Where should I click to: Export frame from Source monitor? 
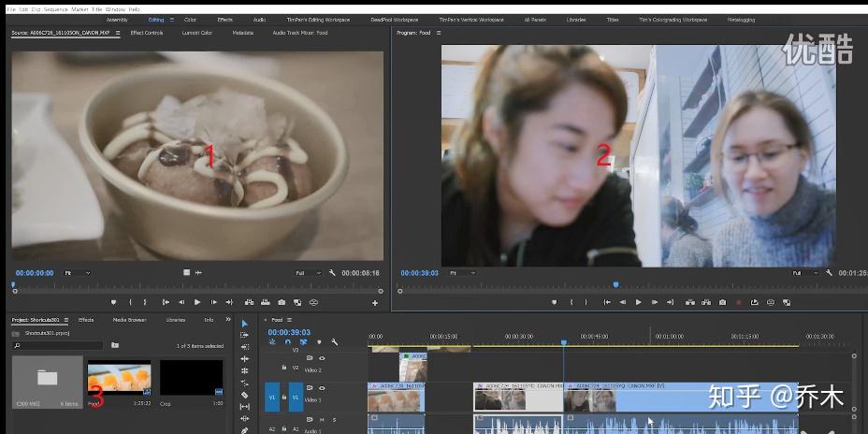coord(282,302)
